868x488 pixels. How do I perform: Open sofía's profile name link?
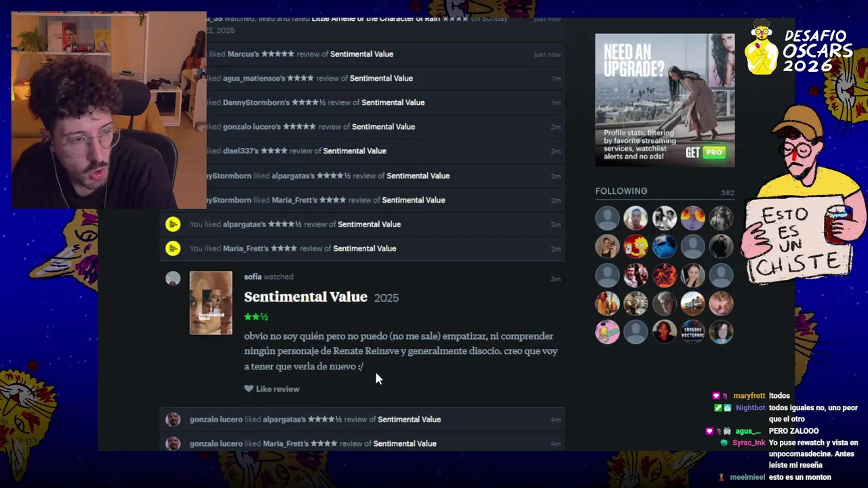click(252, 277)
